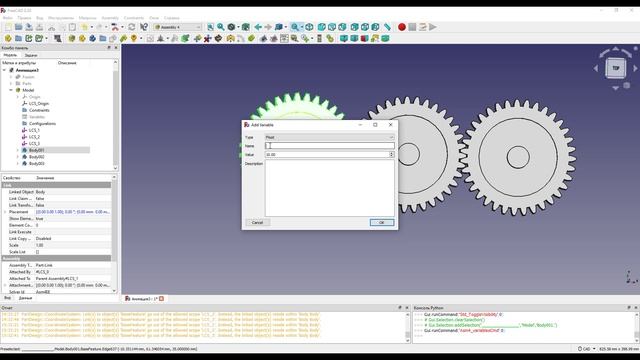Increase Value using spinbox up arrow

(391, 153)
